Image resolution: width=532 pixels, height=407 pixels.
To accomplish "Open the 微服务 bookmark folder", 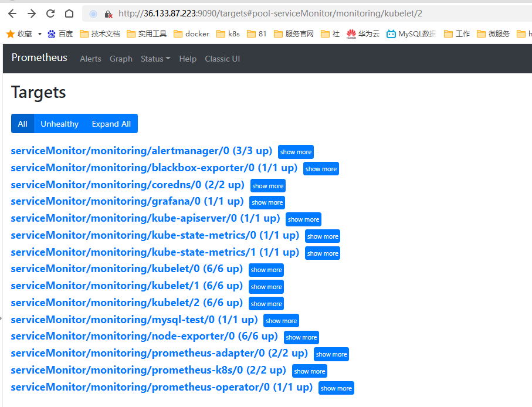I will pos(493,34).
